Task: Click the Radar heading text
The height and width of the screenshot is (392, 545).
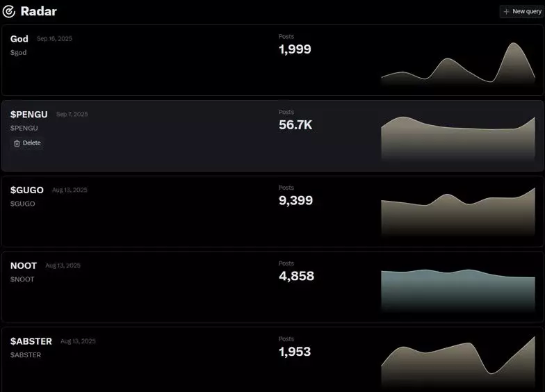Action: coord(39,11)
